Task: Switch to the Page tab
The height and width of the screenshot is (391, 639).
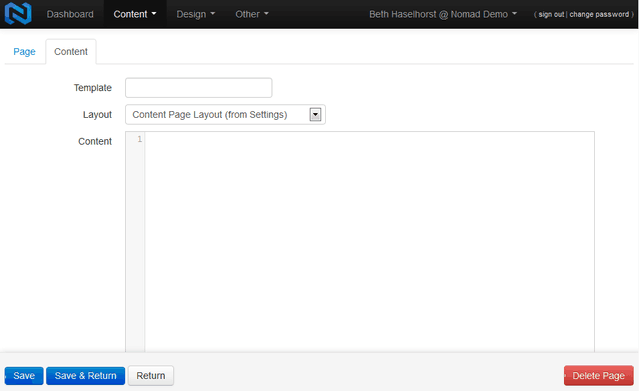Action: tap(24, 52)
